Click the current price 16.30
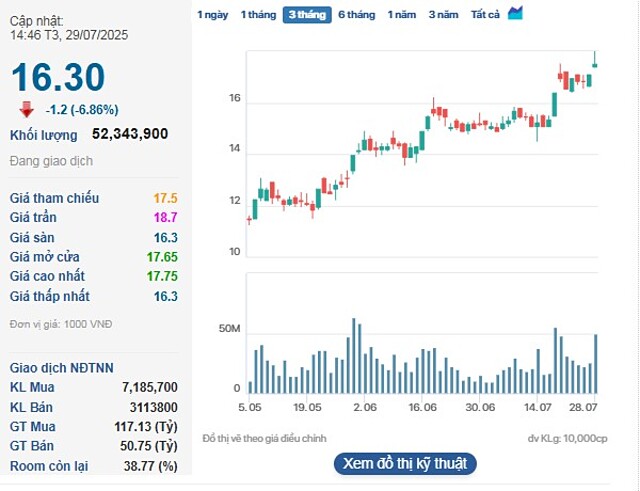 [x=58, y=77]
